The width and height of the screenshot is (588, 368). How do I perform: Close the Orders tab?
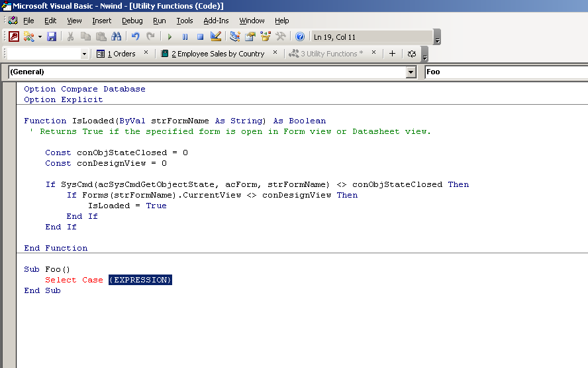coord(146,52)
